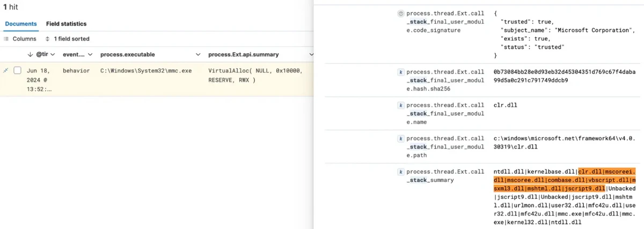Open the @timestamp column header dropdown

[53, 55]
